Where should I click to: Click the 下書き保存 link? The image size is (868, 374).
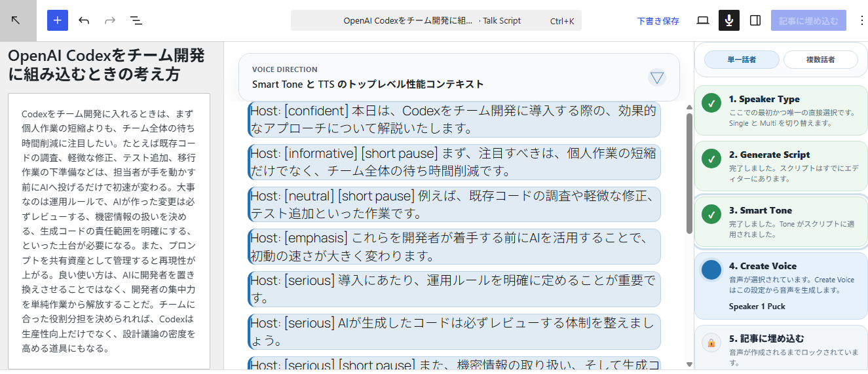[658, 21]
